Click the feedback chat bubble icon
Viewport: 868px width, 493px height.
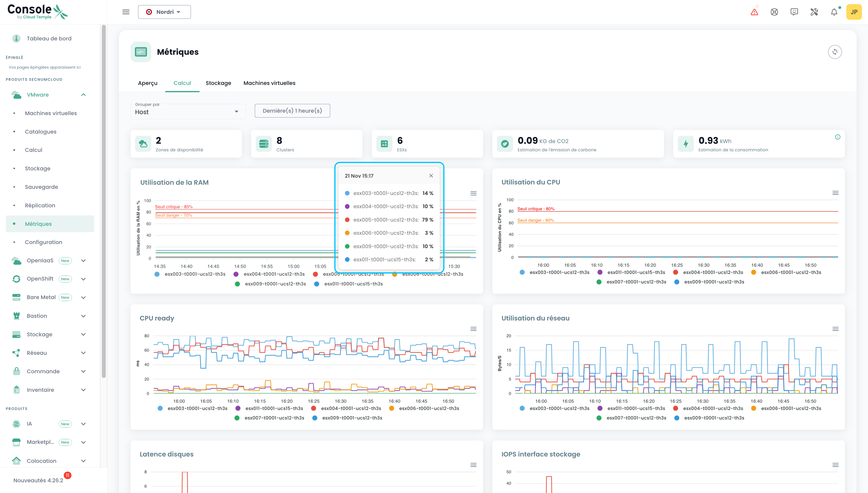click(x=794, y=12)
